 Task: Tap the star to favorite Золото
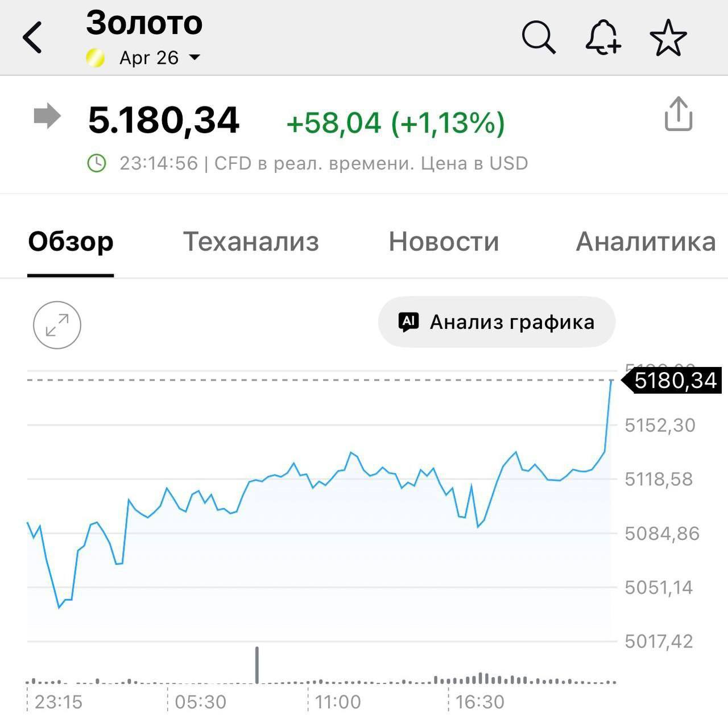(x=670, y=36)
